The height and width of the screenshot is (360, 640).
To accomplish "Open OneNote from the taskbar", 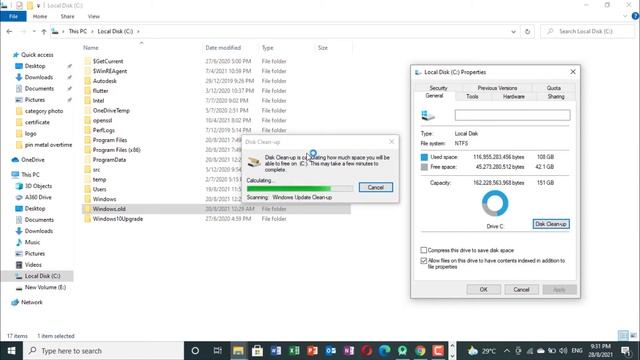I will click(x=349, y=351).
